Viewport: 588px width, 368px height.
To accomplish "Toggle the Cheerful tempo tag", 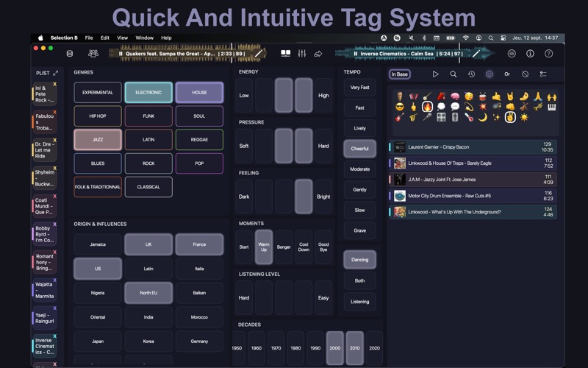I will pyautogui.click(x=359, y=149).
